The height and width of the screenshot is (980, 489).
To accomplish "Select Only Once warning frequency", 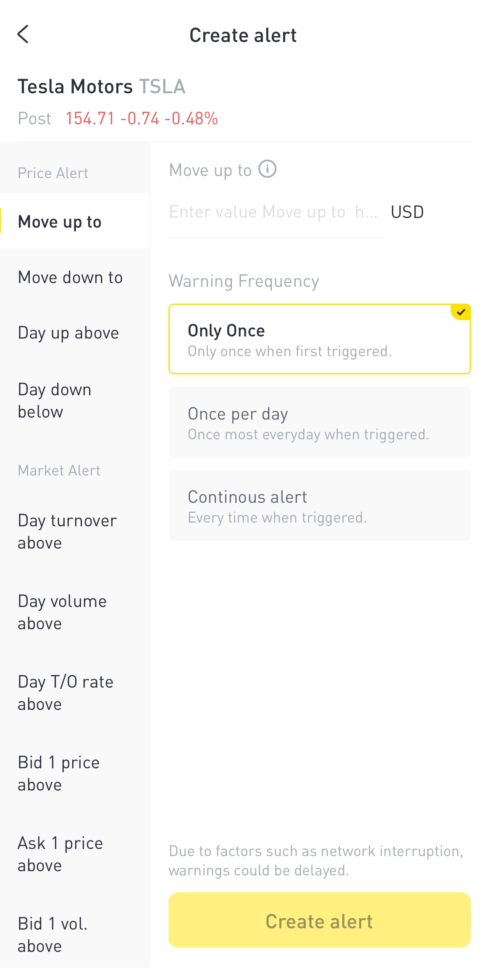I will tap(319, 339).
